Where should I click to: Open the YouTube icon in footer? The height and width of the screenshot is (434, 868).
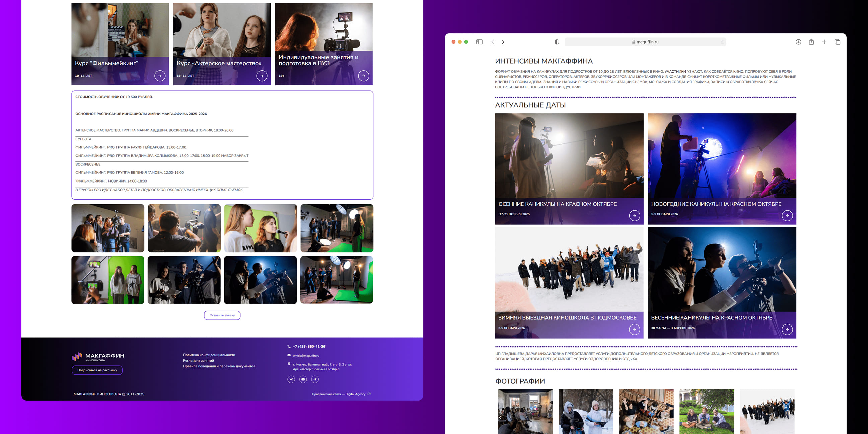coord(303,379)
